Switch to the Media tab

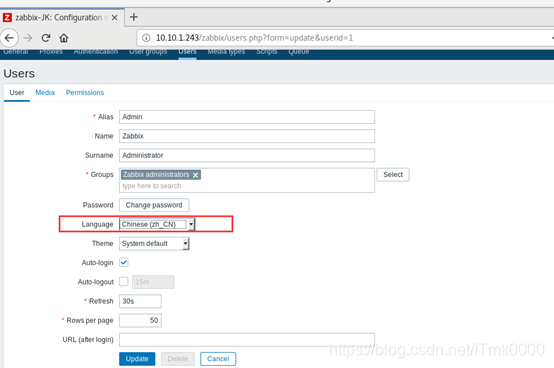(45, 93)
